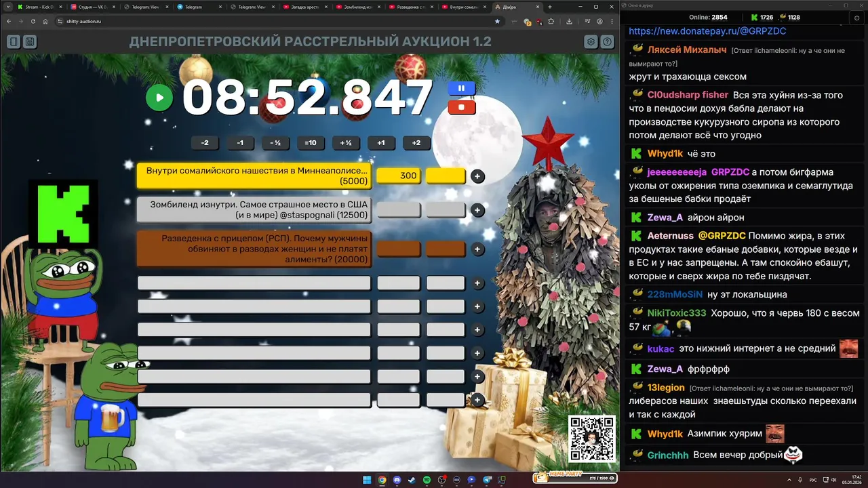Switch to Загадка ареста browser tab

click(306, 7)
